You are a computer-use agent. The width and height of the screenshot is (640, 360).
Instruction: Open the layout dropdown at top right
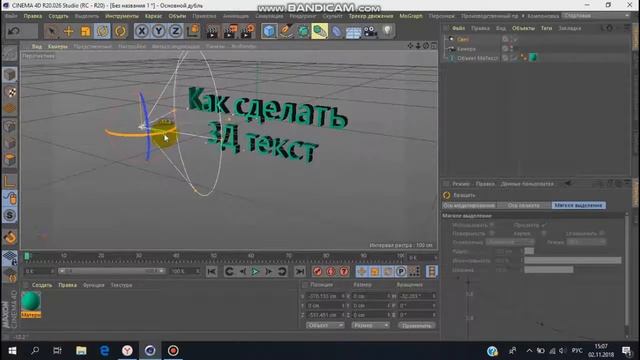[x=596, y=16]
